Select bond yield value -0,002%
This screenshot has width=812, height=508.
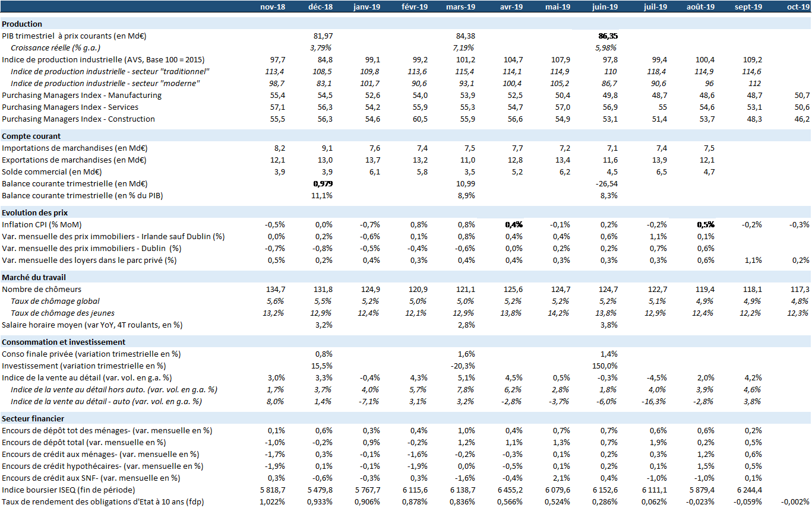(795, 501)
